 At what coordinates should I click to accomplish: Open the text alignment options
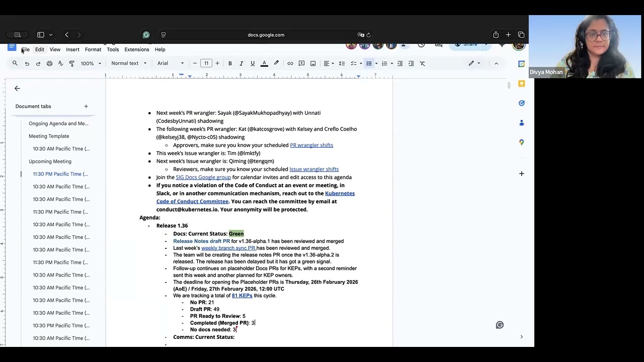point(329,63)
